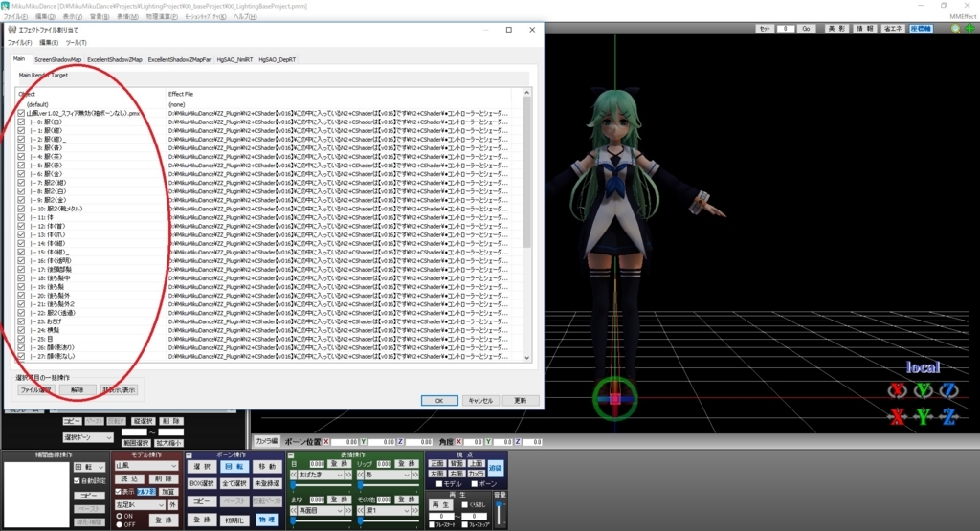This screenshot has height=531, width=980.
Task: Click the center bone handle on model's feet
Action: (615, 399)
